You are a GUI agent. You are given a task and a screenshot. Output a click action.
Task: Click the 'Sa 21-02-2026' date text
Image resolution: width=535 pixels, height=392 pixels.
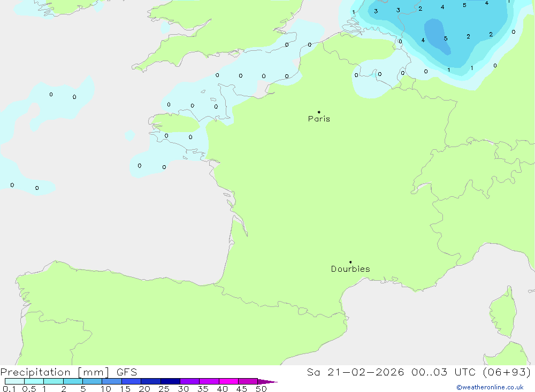tap(355, 372)
